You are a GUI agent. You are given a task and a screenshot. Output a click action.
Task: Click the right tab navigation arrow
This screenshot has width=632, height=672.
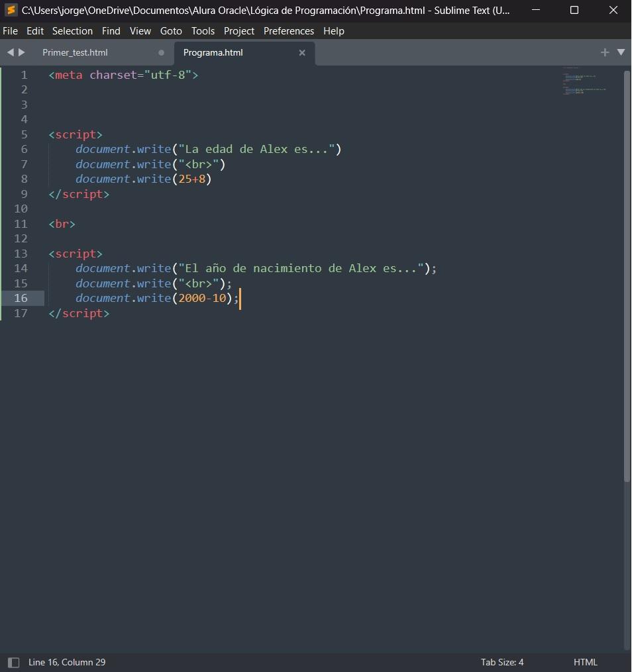(x=22, y=52)
